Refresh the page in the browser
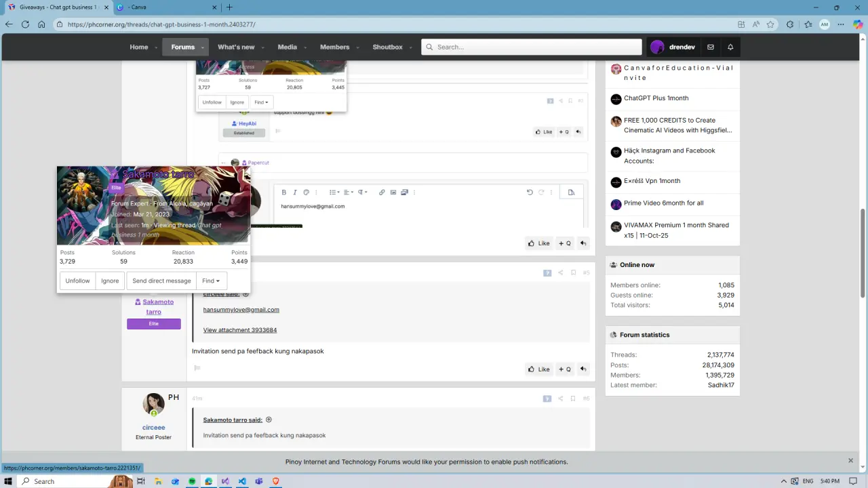The height and width of the screenshot is (488, 868). tap(25, 24)
